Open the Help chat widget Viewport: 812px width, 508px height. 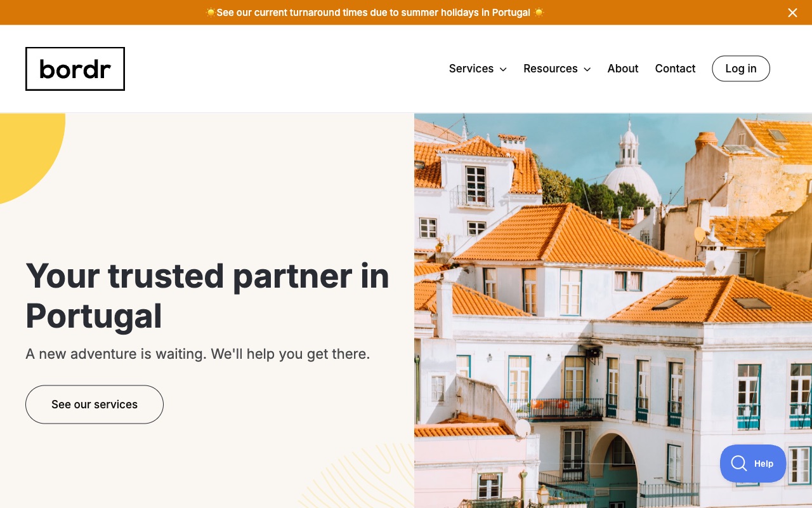point(753,464)
